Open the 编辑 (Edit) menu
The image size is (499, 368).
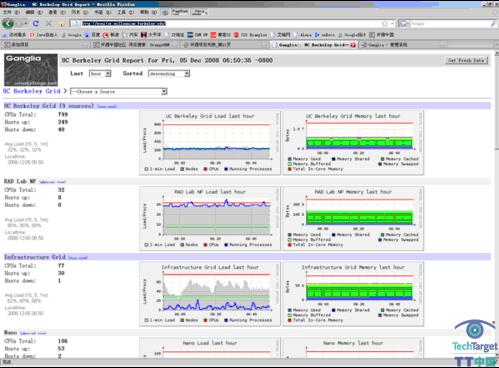pyautogui.click(x=34, y=12)
